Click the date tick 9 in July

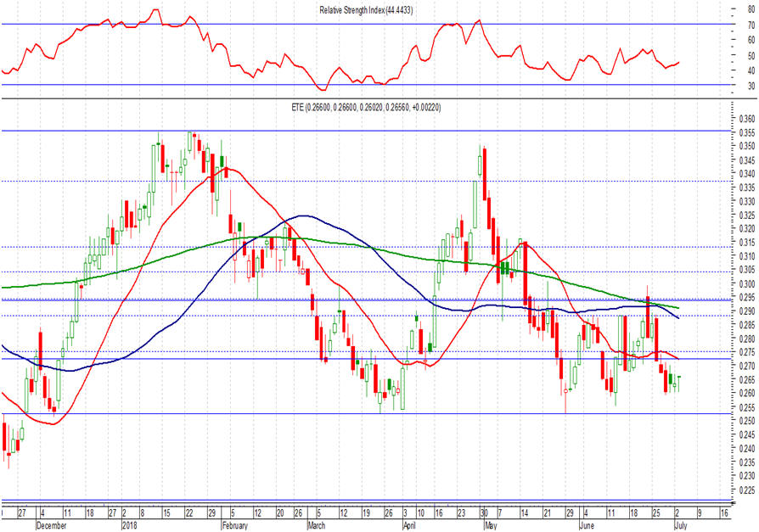tap(700, 513)
